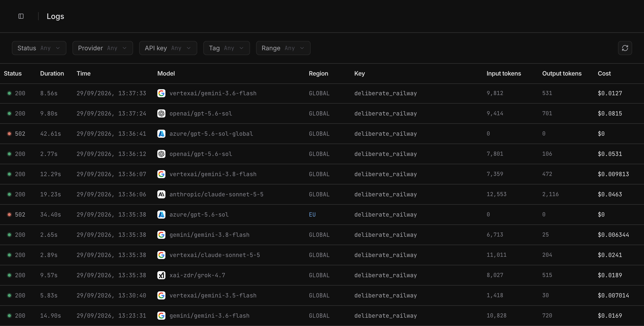Open the Provider filter dropdown
This screenshot has width=644, height=326.
tap(103, 48)
